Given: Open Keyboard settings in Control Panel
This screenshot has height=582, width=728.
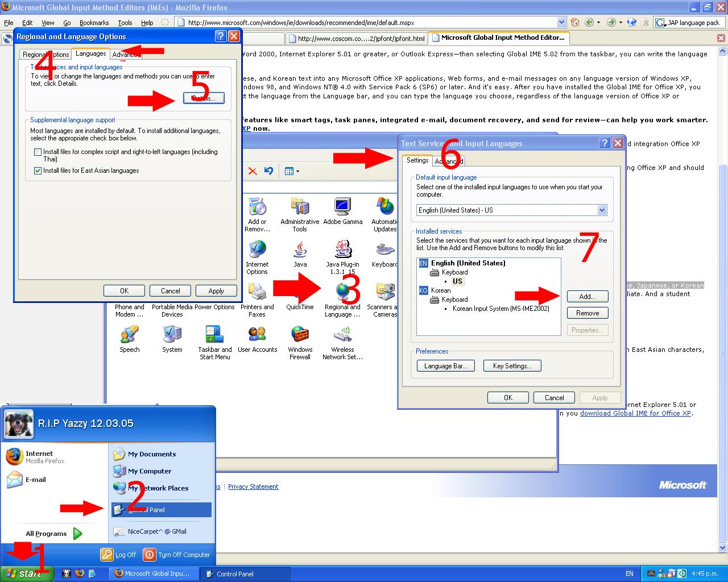Looking at the screenshot, I should click(x=385, y=254).
